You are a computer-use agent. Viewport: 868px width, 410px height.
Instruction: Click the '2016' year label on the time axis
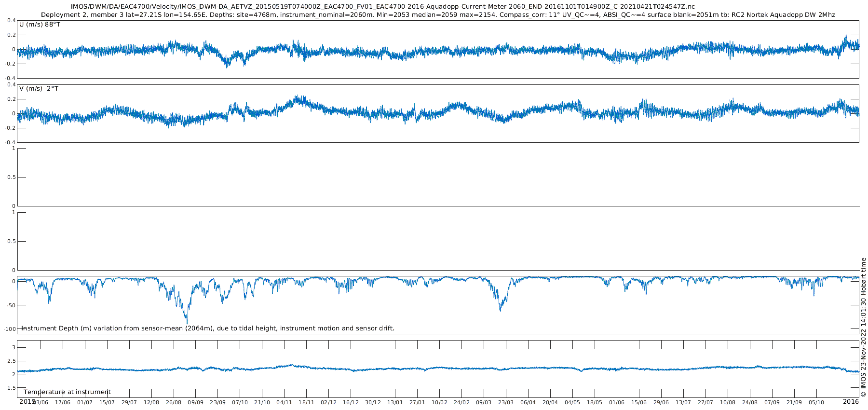851,401
